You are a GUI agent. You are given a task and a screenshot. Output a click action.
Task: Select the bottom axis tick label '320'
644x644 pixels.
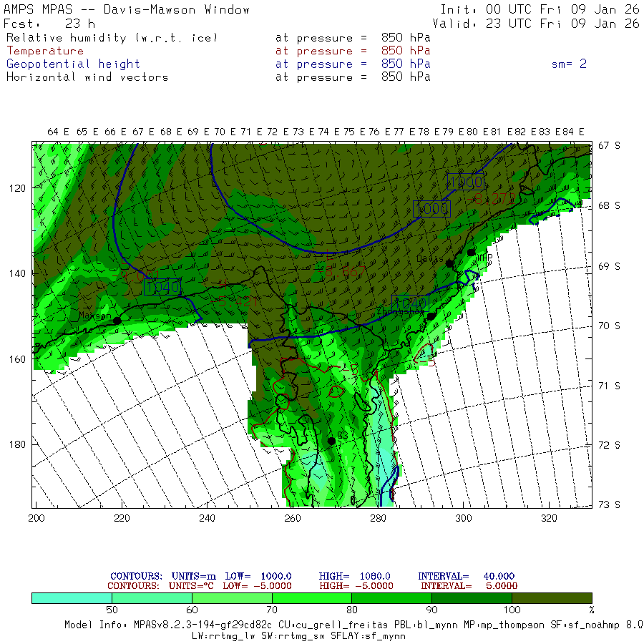[549, 518]
